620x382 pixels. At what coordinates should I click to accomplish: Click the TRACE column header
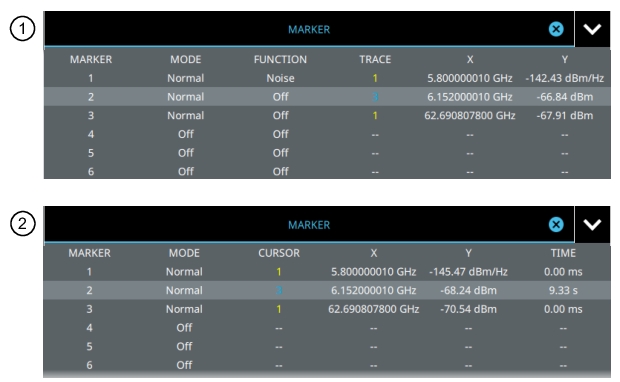pyautogui.click(x=375, y=59)
